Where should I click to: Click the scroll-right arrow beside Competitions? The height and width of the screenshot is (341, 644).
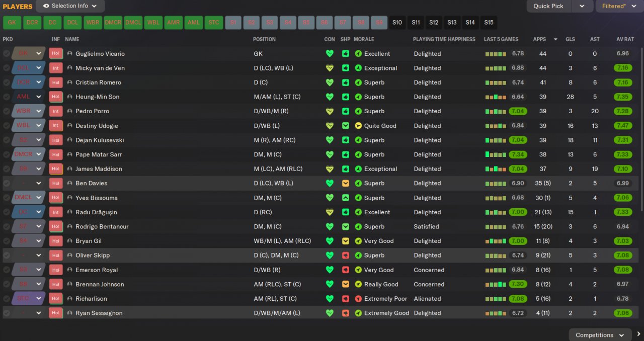pyautogui.click(x=638, y=334)
